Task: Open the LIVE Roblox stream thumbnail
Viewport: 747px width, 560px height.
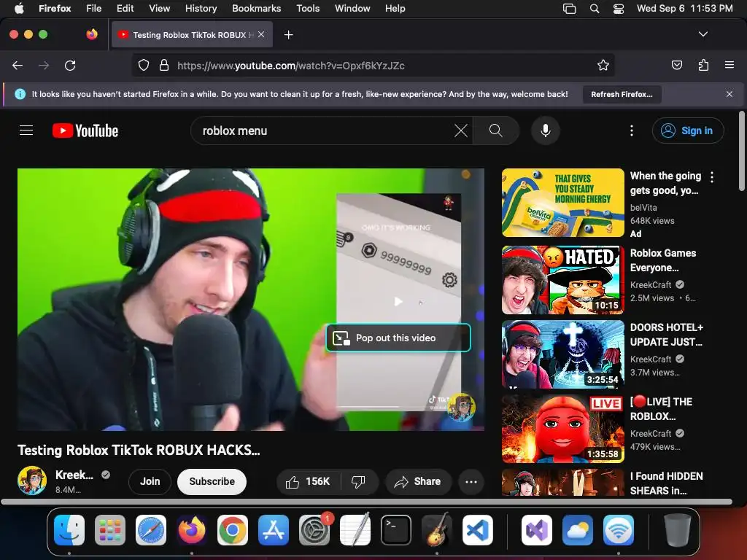Action: tap(562, 429)
